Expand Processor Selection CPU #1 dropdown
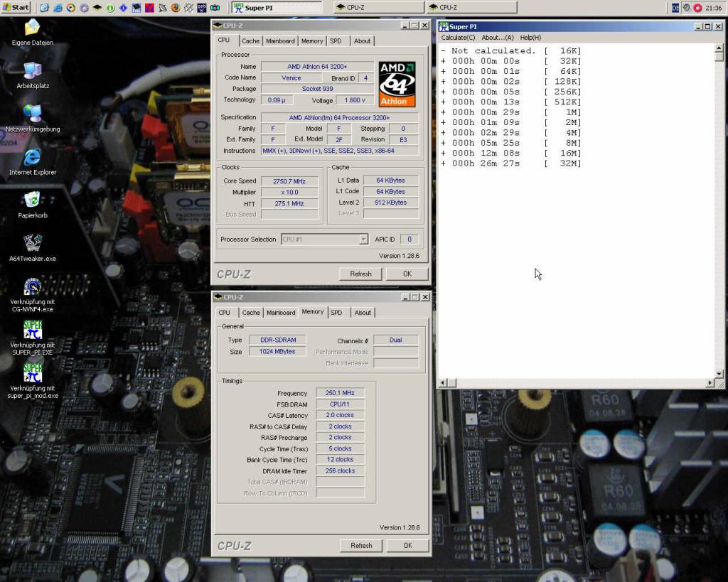This screenshot has height=582, width=728. pyautogui.click(x=363, y=239)
